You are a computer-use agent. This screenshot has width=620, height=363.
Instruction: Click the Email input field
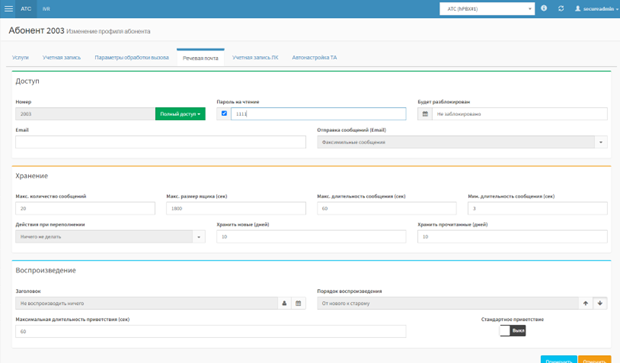click(x=161, y=142)
